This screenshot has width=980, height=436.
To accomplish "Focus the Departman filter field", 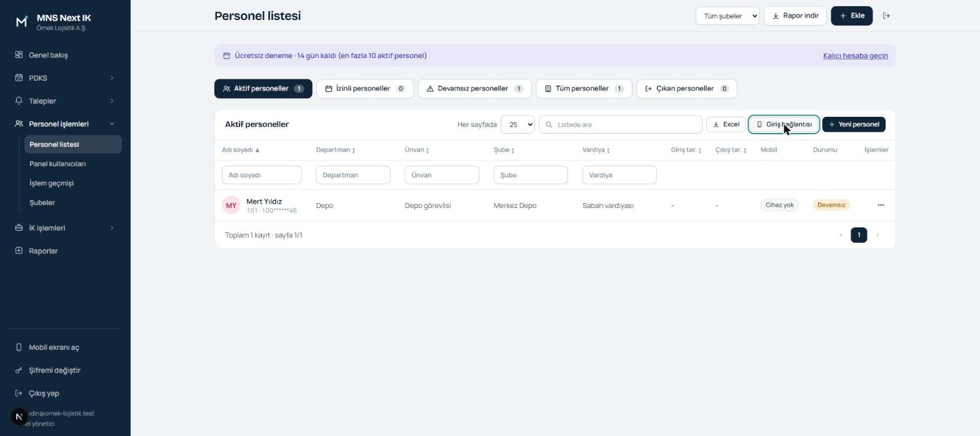I will click(x=353, y=175).
